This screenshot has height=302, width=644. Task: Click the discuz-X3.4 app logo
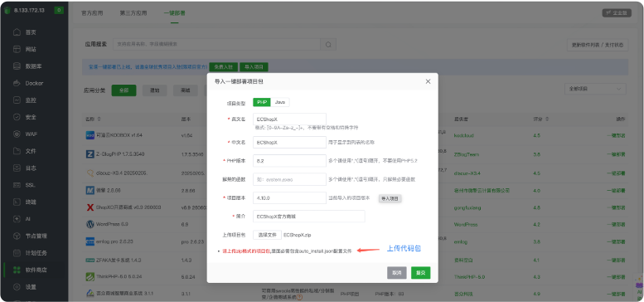click(x=90, y=173)
